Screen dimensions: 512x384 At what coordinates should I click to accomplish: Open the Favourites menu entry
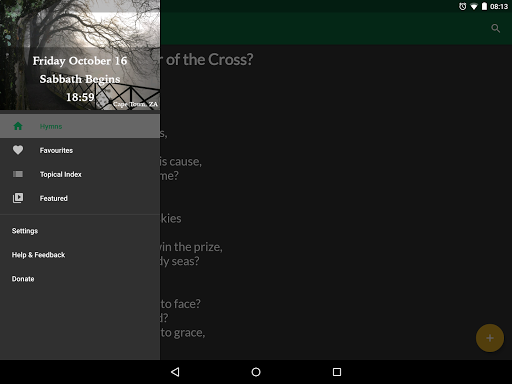[80, 150]
